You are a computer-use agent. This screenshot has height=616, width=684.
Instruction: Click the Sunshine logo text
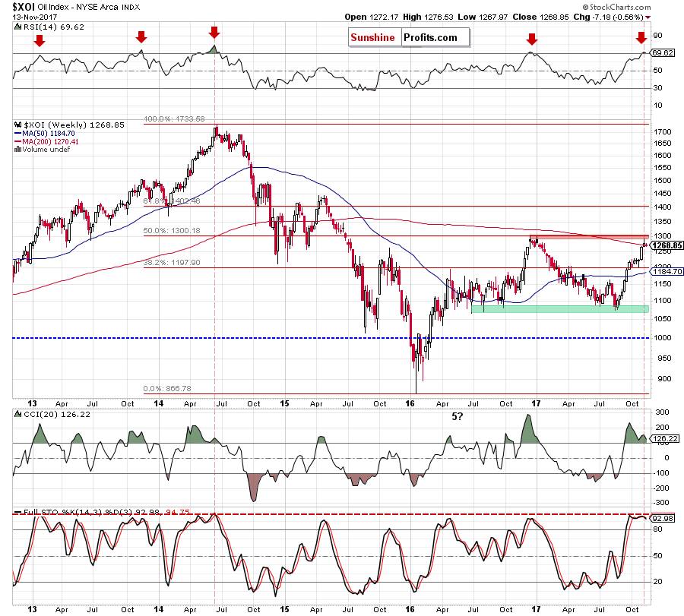(x=372, y=37)
